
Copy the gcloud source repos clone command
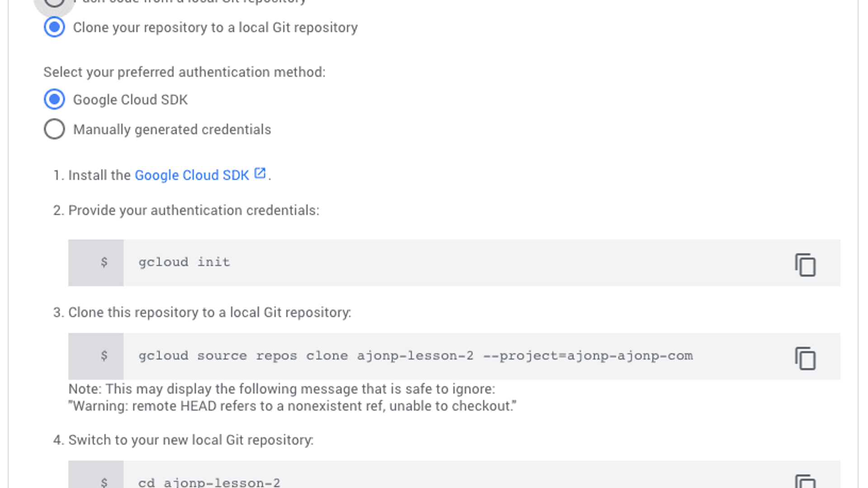805,358
